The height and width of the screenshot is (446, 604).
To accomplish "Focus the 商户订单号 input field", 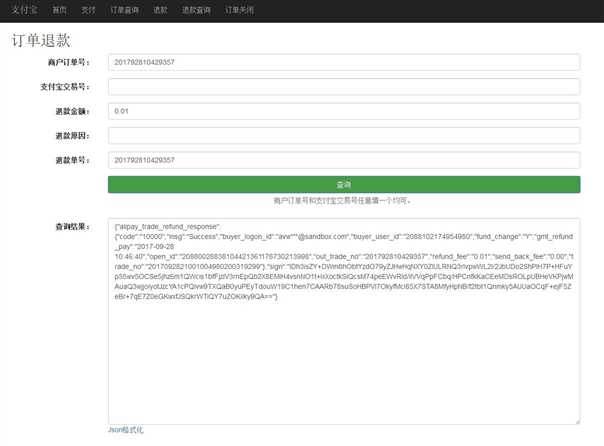I will [344, 62].
